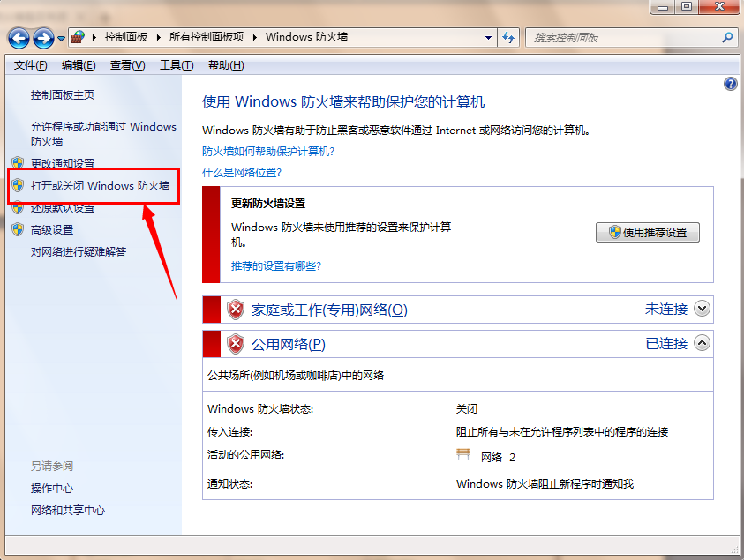Open 高级设置 link

pos(52,230)
